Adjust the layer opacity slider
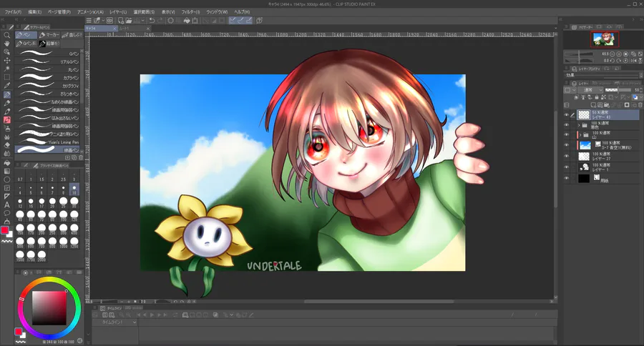Screen dimensions: 644x346 tap(618, 90)
